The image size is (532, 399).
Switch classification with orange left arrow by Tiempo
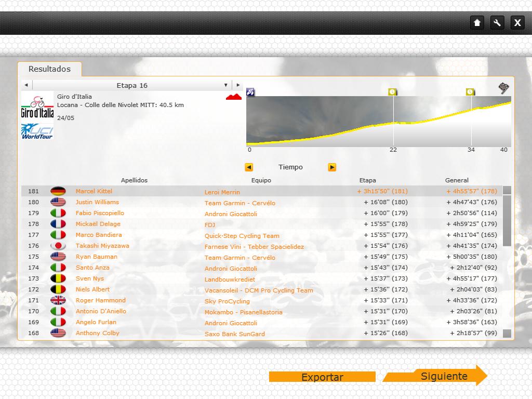pyautogui.click(x=249, y=167)
